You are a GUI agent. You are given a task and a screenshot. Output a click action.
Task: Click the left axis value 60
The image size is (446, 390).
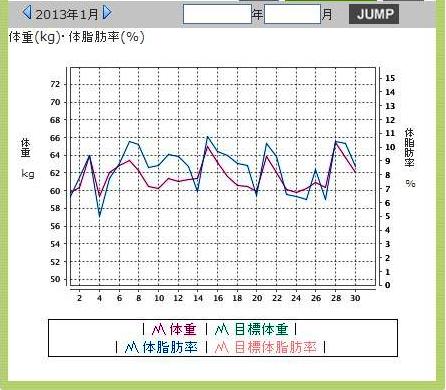pos(55,191)
